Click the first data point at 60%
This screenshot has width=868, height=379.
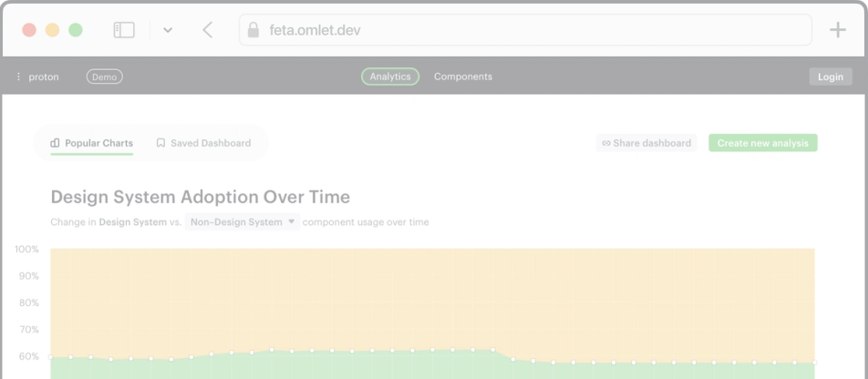(x=51, y=357)
